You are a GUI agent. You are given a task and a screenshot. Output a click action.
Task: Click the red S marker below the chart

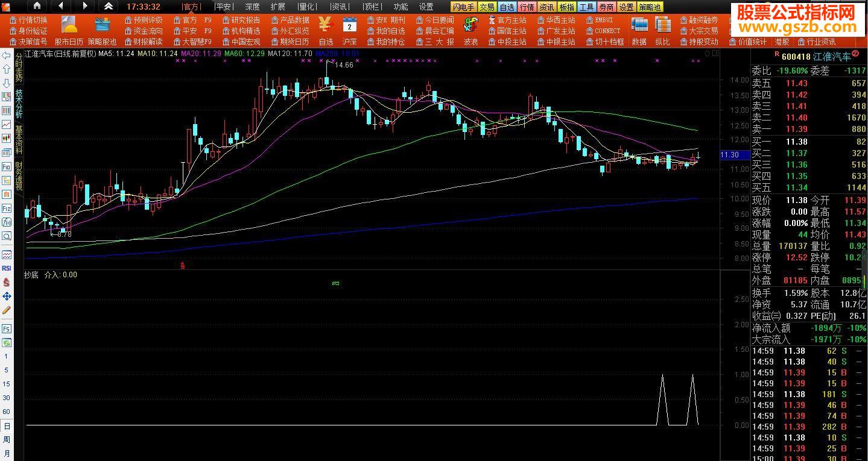coord(183,265)
